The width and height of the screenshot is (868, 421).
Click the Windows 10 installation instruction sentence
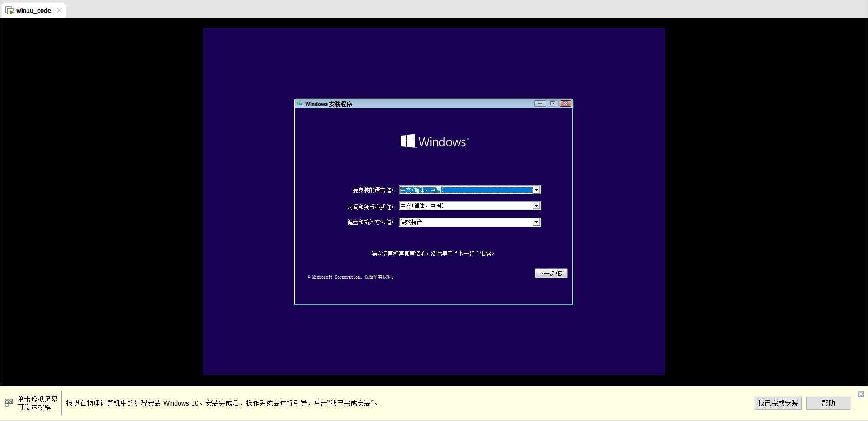click(x=222, y=403)
